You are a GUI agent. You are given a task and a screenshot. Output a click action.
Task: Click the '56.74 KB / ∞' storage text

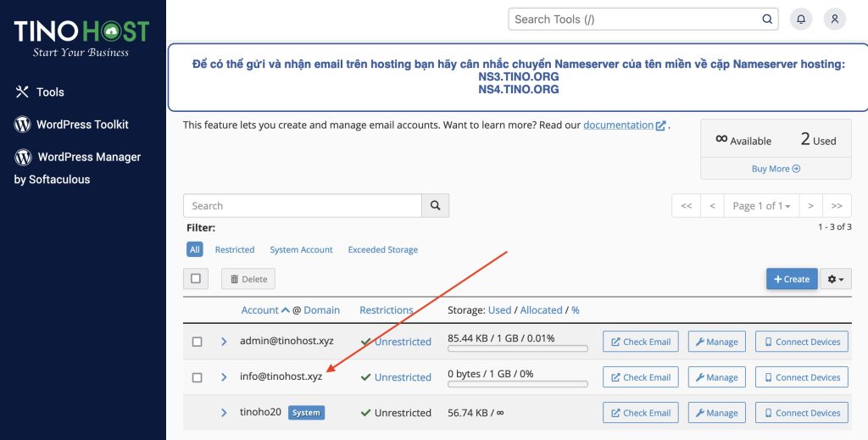(476, 412)
